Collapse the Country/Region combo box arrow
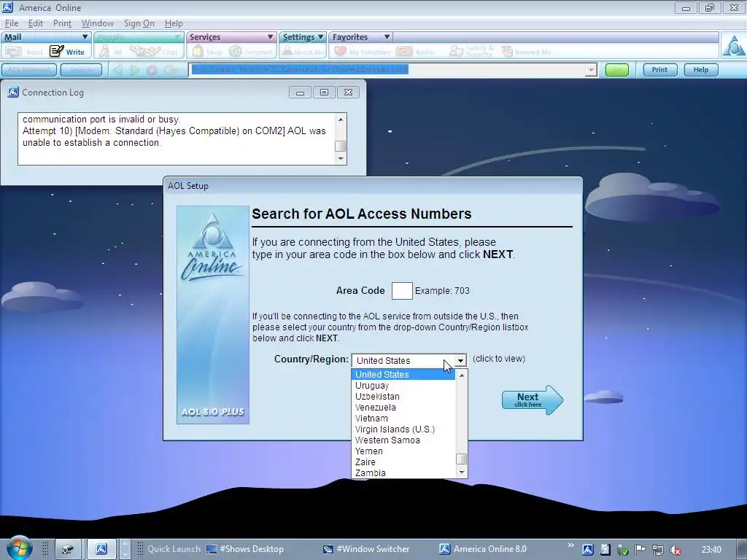 click(460, 360)
